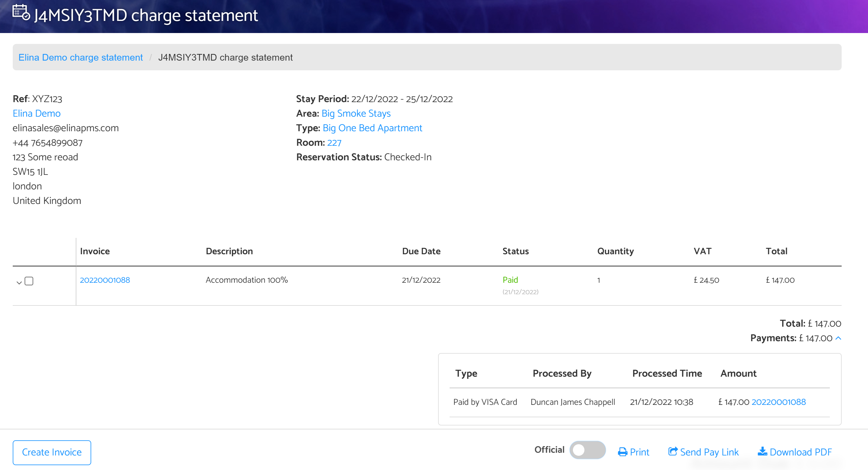Click the address line 123 Some reoad
Image resolution: width=868 pixels, height=470 pixels.
45,157
